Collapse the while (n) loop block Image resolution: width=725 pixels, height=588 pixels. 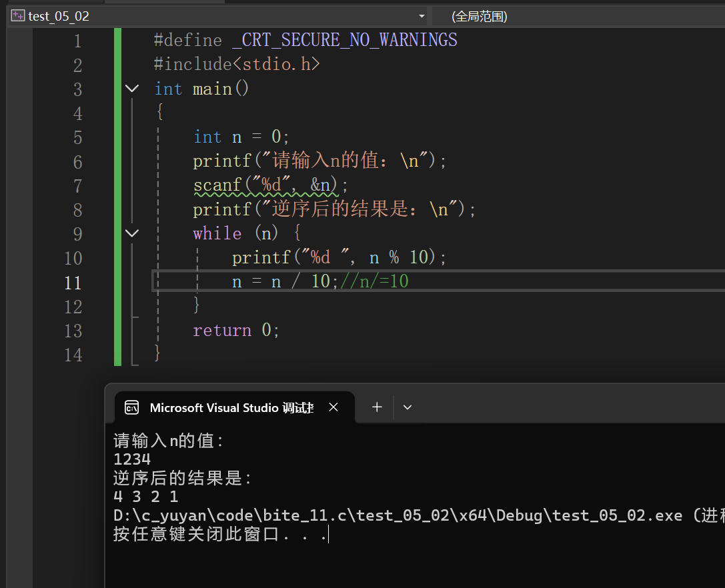pos(132,233)
